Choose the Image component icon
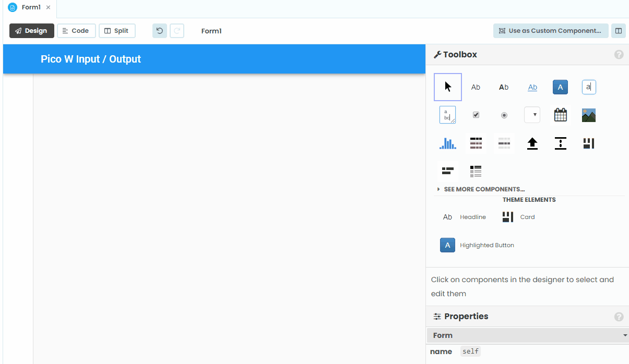The width and height of the screenshot is (629, 364). [588, 115]
